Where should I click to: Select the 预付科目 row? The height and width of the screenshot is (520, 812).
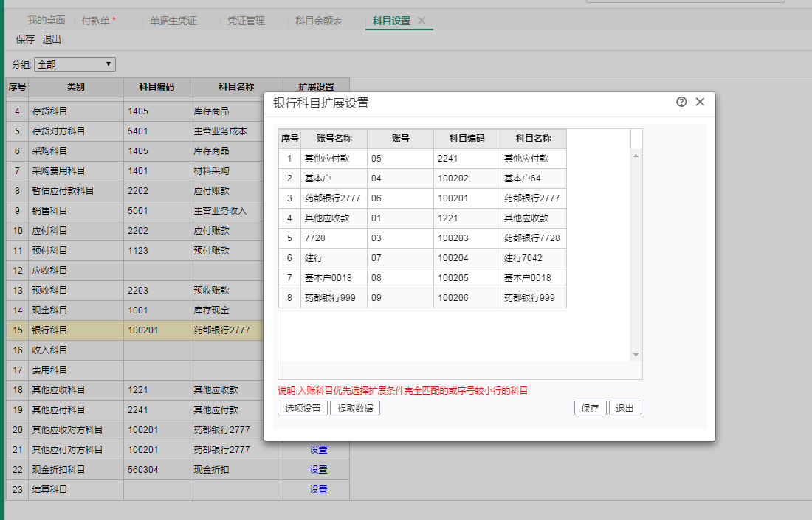click(134, 251)
